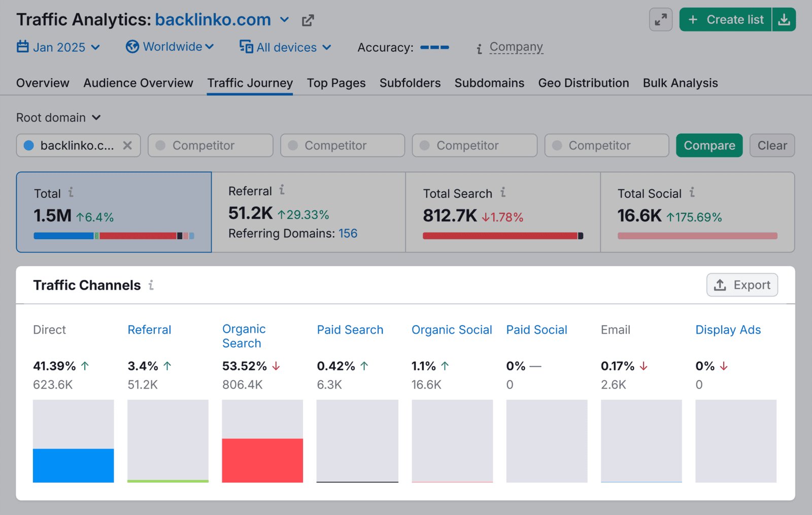Viewport: 812px width, 515px height.
Task: Click the calendar icon beside Jan 2025
Action: tap(22, 46)
